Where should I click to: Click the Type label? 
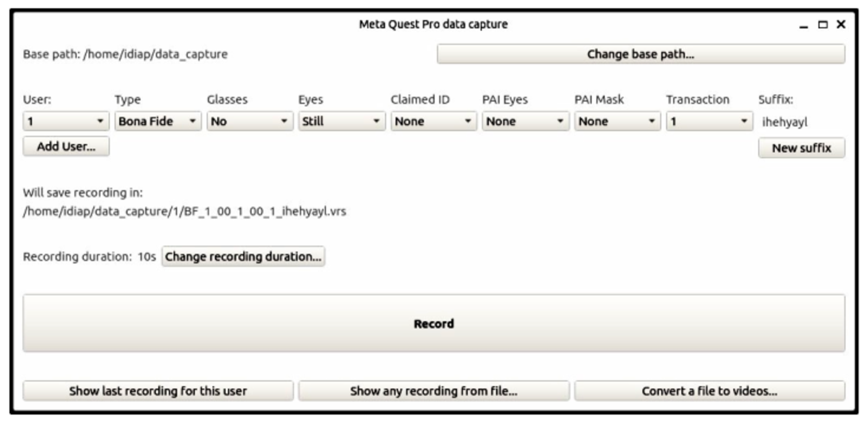pyautogui.click(x=128, y=100)
